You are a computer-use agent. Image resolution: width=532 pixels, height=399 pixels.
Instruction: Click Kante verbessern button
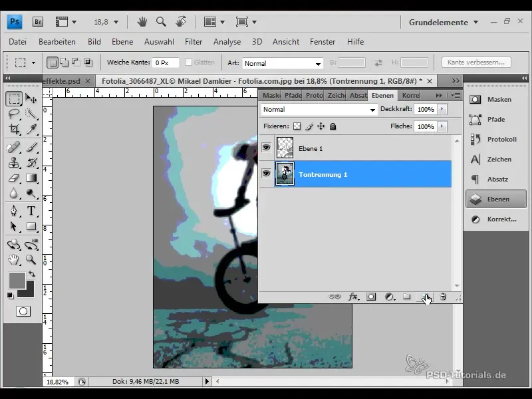[476, 63]
